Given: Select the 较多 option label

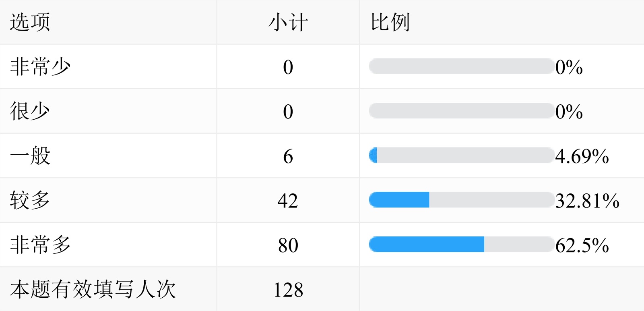Looking at the screenshot, I should point(30,200).
